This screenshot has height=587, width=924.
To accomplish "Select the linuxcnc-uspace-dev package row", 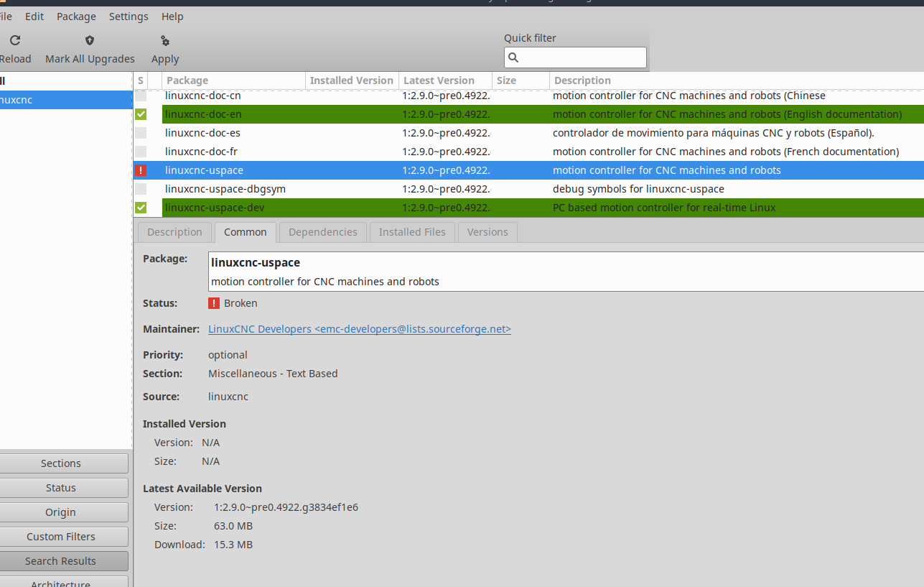I will [x=528, y=208].
